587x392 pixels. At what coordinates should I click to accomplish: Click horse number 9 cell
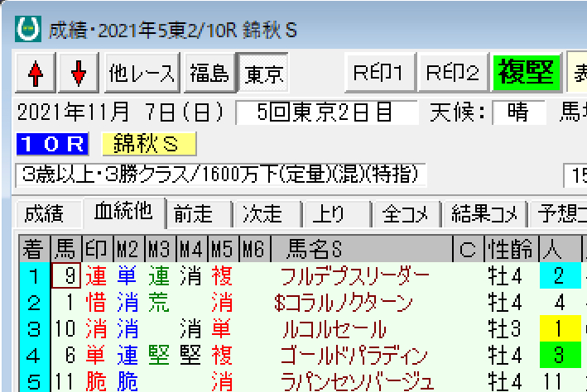click(x=66, y=275)
